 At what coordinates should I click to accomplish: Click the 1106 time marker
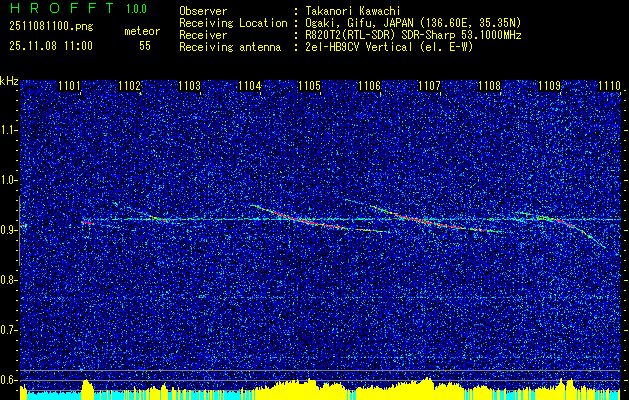click(370, 87)
